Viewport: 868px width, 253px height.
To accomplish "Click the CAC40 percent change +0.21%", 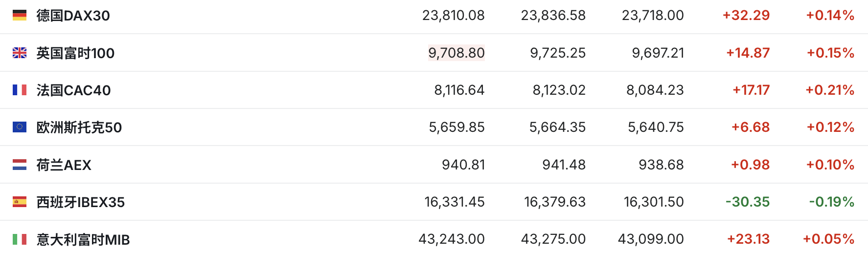I will (x=830, y=90).
